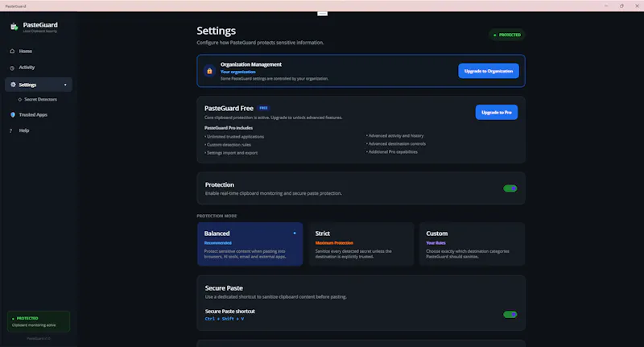
Task: Click 'Custom detection rules' text
Action: coord(229,145)
